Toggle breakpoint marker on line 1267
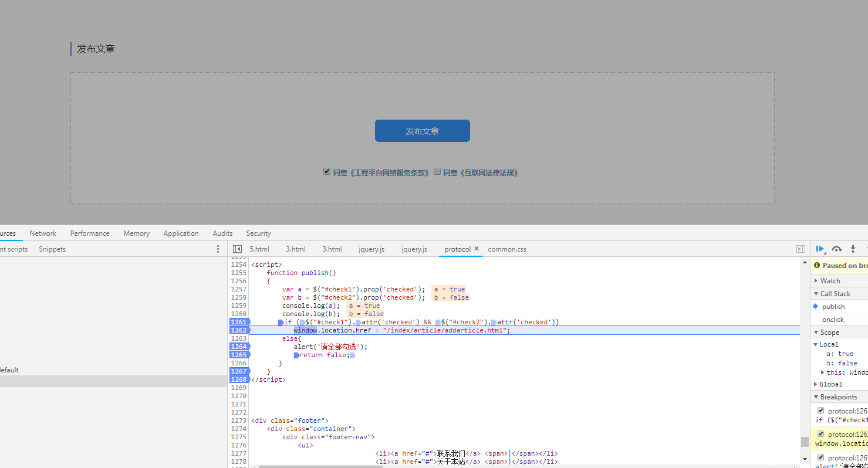The image size is (868, 468). tap(239, 371)
